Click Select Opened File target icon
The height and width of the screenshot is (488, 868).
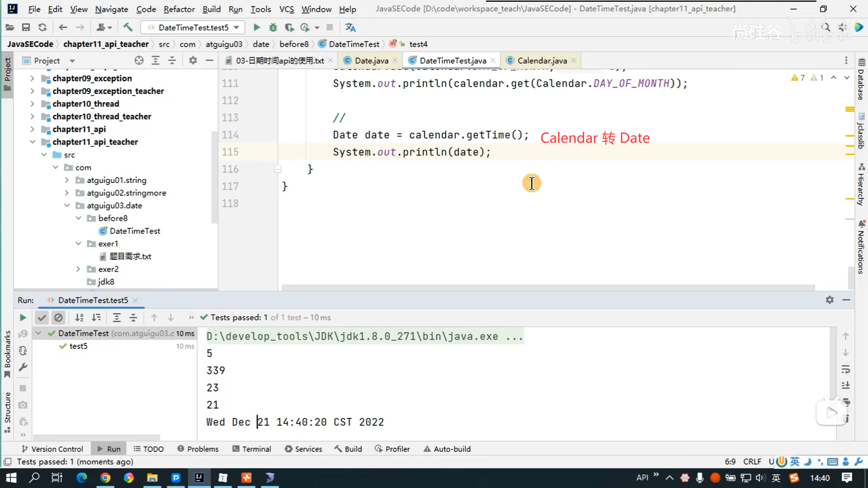coord(139,61)
